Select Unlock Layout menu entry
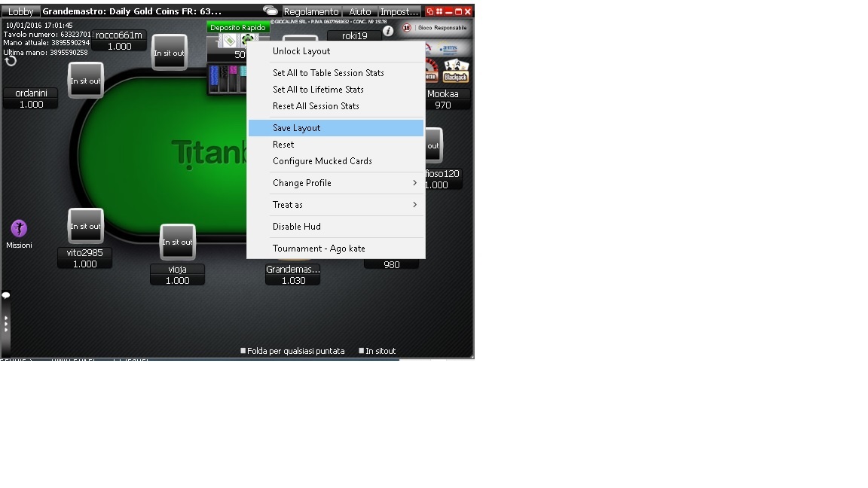The width and height of the screenshot is (868, 488). point(336,51)
